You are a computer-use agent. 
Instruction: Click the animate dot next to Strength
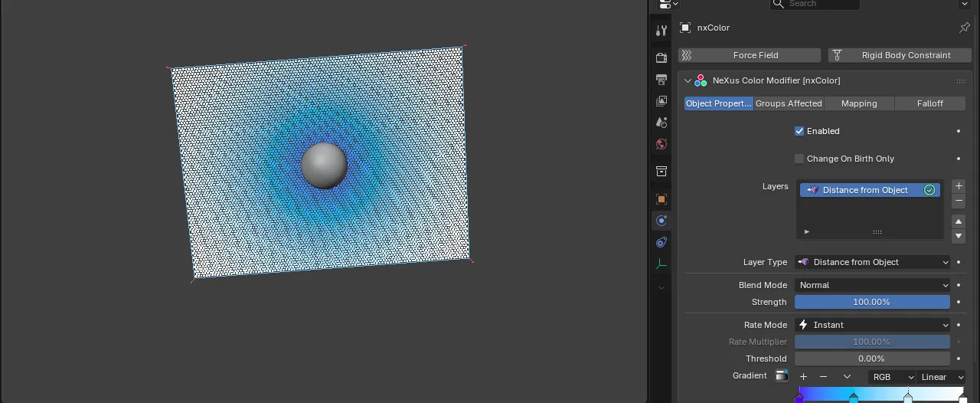point(959,302)
